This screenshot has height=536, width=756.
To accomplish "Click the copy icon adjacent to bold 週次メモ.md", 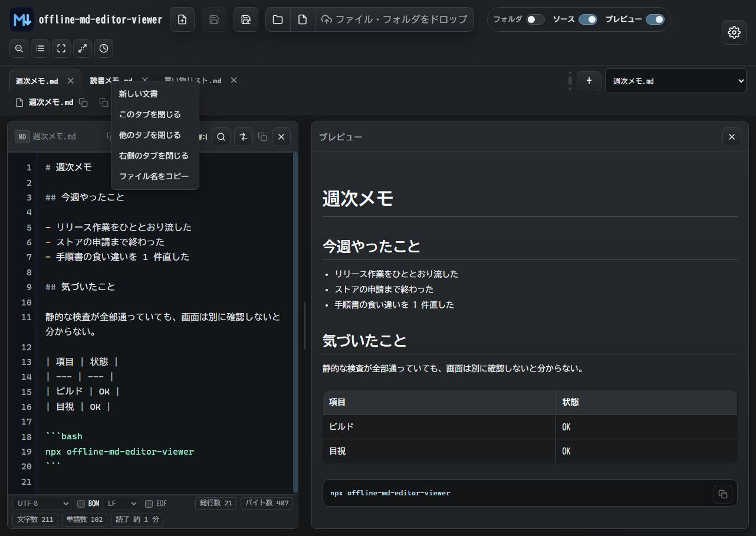I will [x=84, y=103].
